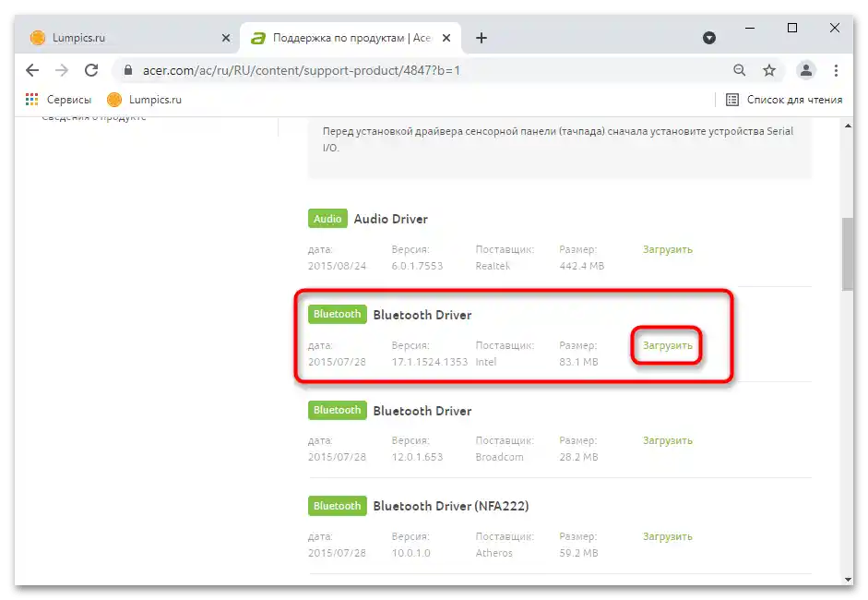Click Bluetooth badge of NFA222 driver
Image resolution: width=868 pixels, height=600 pixels.
click(337, 506)
